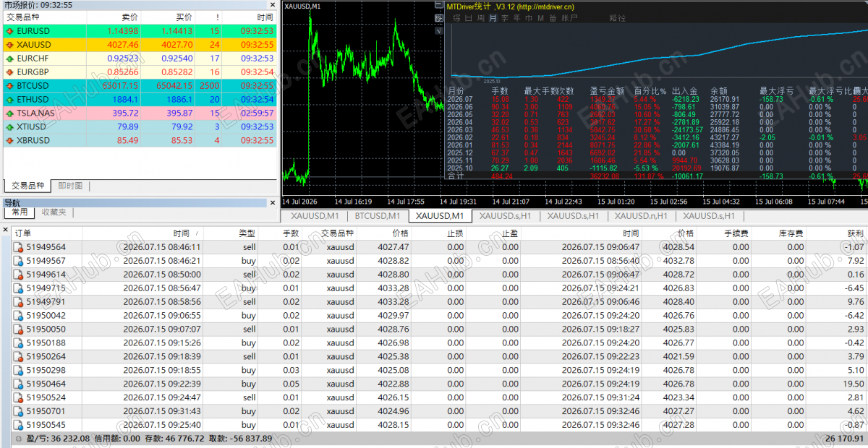Open the 账户 view in MTDriver
This screenshot has width=868, height=448.
570,18
